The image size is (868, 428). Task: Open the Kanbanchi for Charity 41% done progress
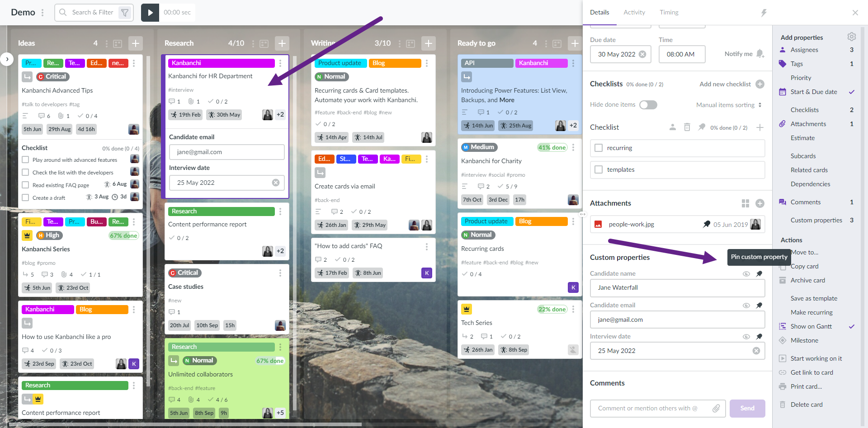click(x=552, y=147)
